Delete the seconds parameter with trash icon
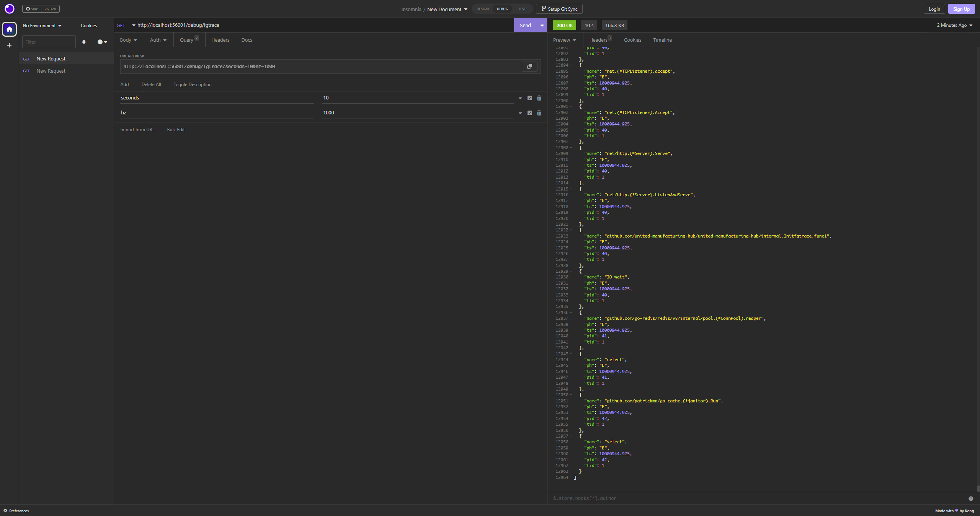Viewport: 980px width, 516px height. click(539, 98)
